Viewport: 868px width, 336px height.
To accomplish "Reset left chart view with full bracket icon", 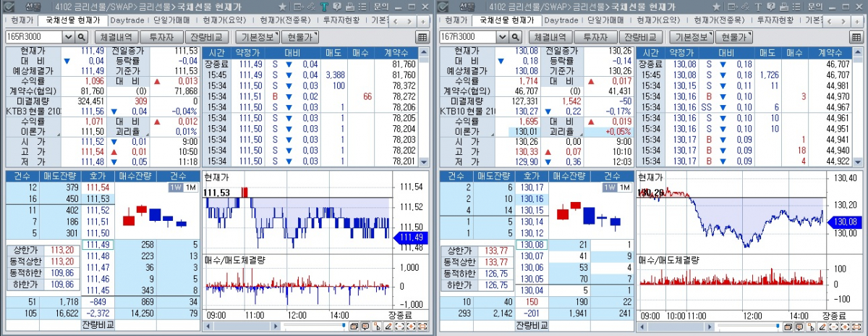I will [x=422, y=327].
